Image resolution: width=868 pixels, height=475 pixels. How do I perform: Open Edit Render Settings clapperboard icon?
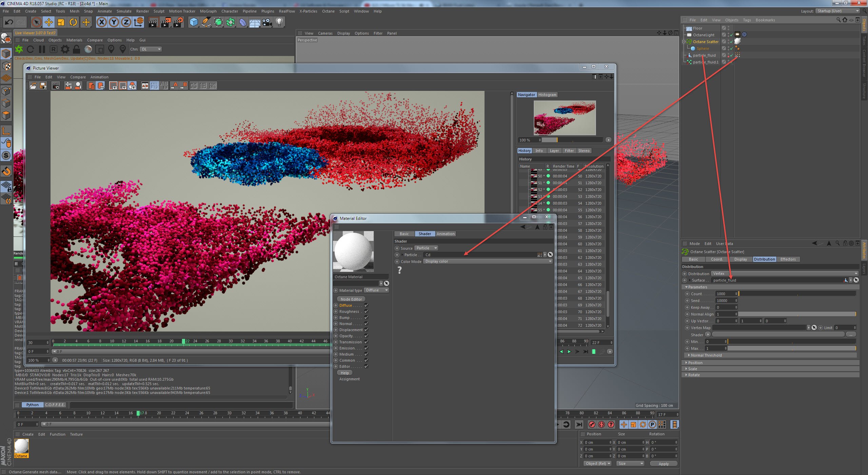click(178, 22)
